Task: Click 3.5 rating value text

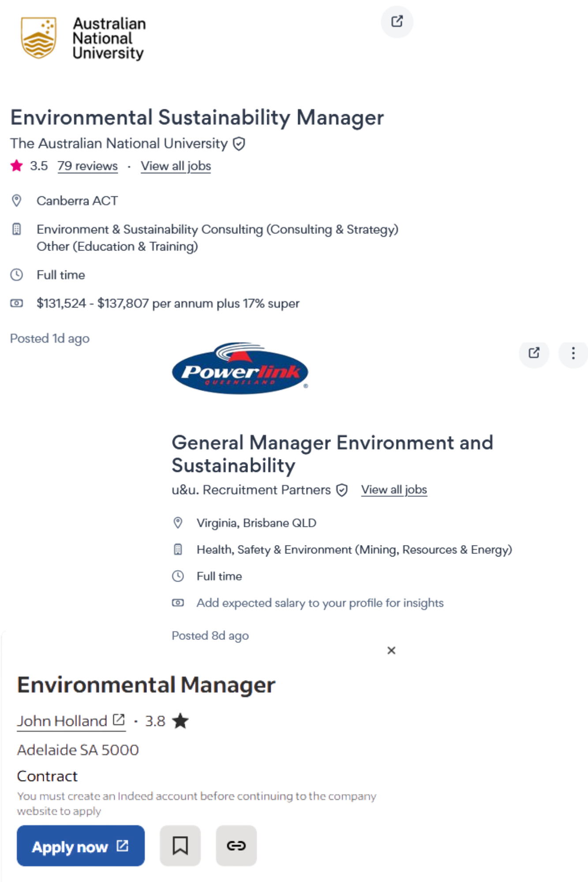Action: [39, 166]
